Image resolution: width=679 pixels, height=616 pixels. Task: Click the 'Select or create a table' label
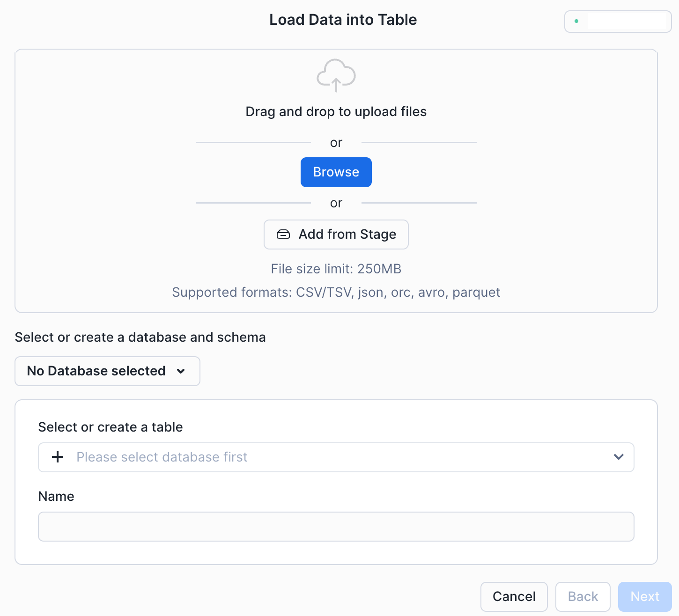[111, 427]
